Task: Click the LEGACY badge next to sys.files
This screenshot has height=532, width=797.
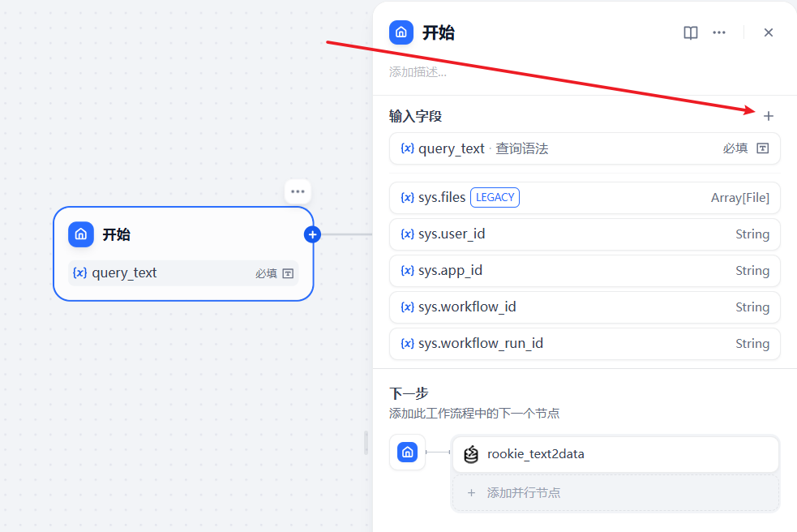Action: point(495,197)
